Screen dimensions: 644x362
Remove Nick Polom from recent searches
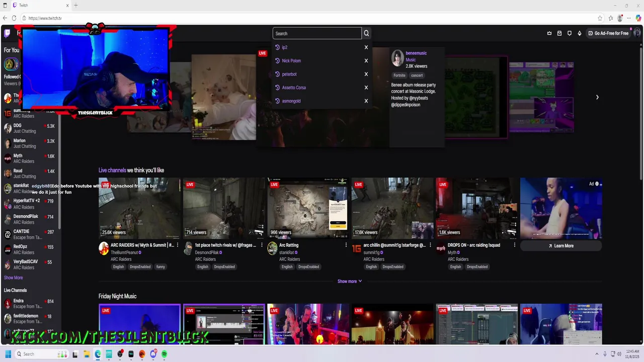click(366, 60)
